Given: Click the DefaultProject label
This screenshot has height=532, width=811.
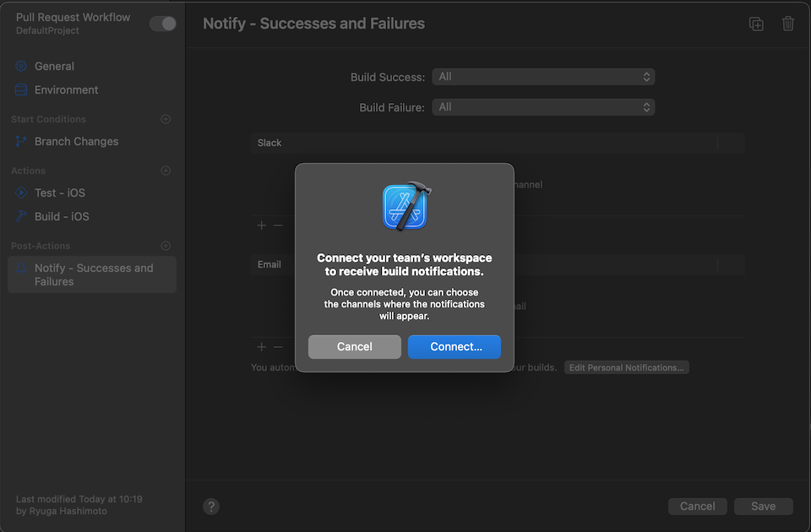Looking at the screenshot, I should 47,31.
